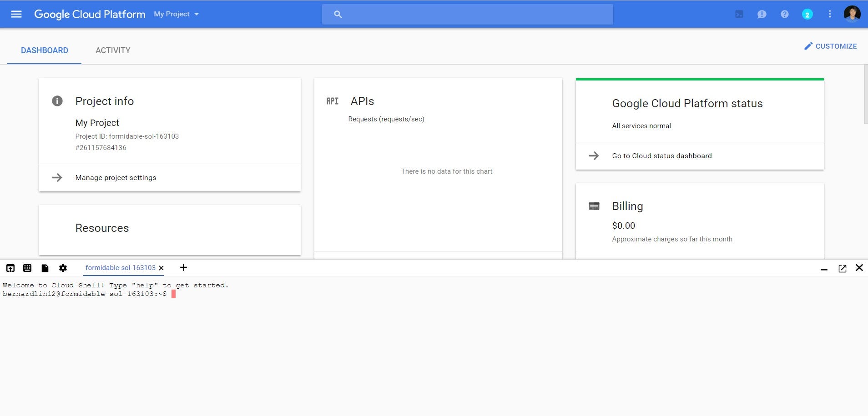Click the Customize button
This screenshot has width=868, height=416.
click(x=831, y=46)
